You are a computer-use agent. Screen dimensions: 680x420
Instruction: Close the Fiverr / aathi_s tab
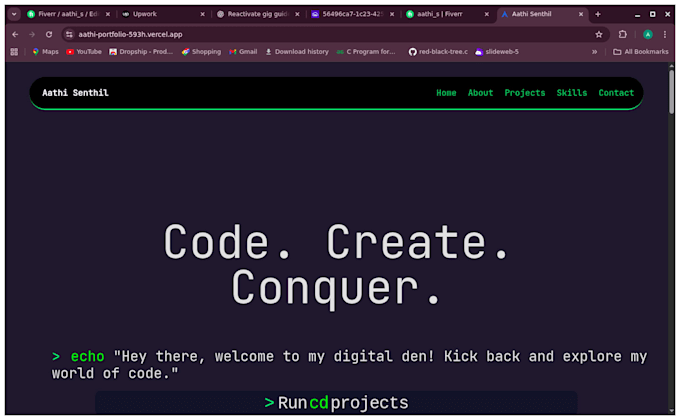point(108,14)
